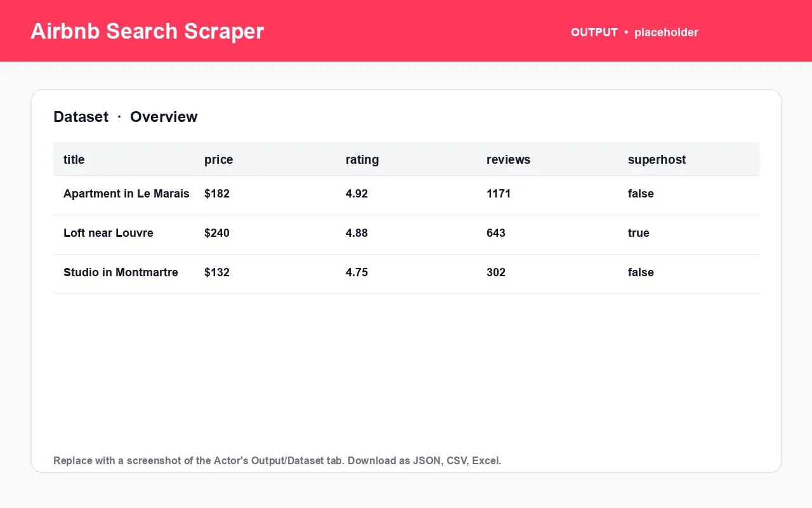Click the $240 price cell

(x=217, y=233)
